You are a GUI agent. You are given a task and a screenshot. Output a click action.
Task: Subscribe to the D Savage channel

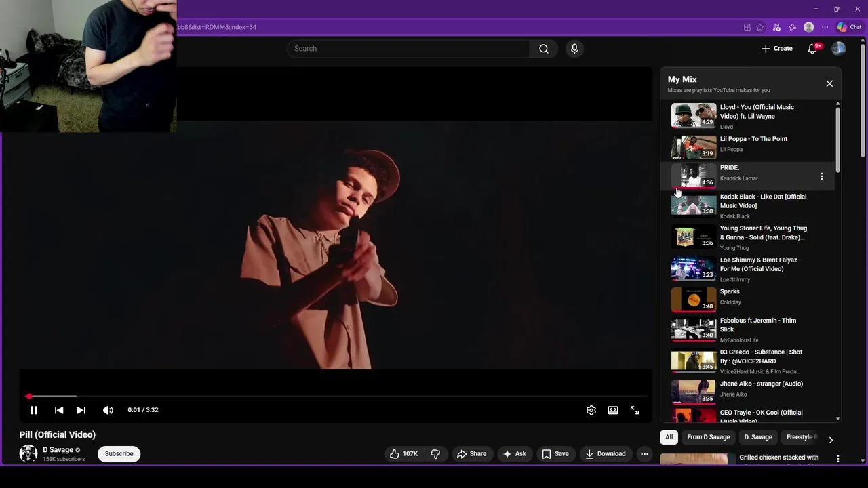click(x=119, y=454)
